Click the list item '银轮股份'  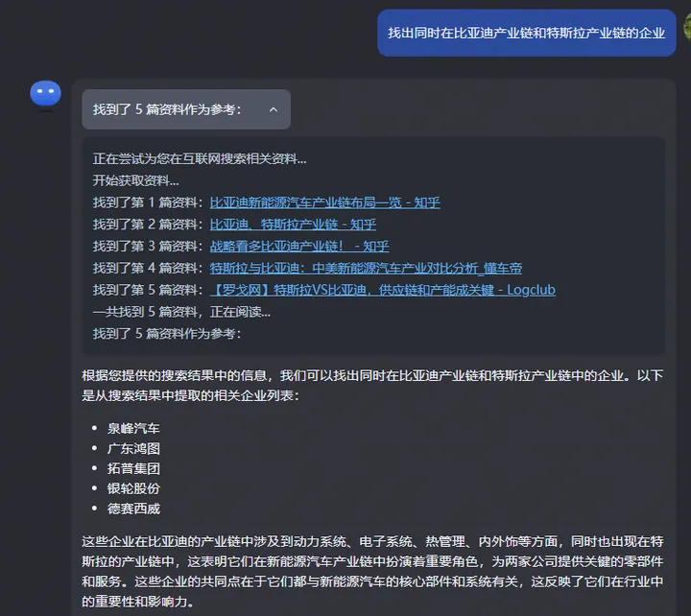click(x=133, y=488)
